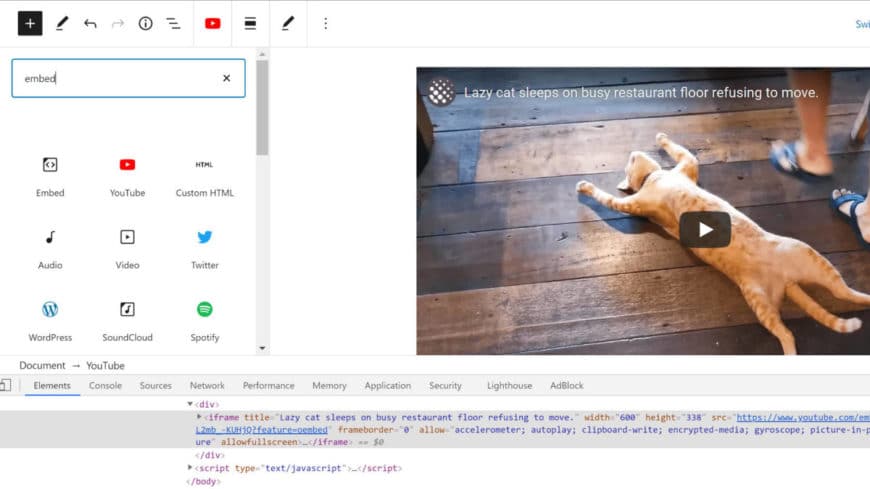Image resolution: width=870 pixels, height=489 pixels.
Task: Click the Undo arrow in toolbar
Action: [x=90, y=23]
